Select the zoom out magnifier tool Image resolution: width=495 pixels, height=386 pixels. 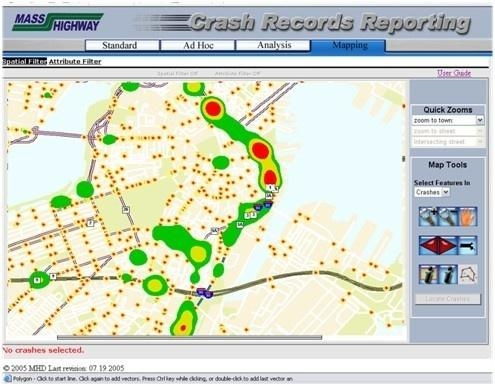pos(448,217)
